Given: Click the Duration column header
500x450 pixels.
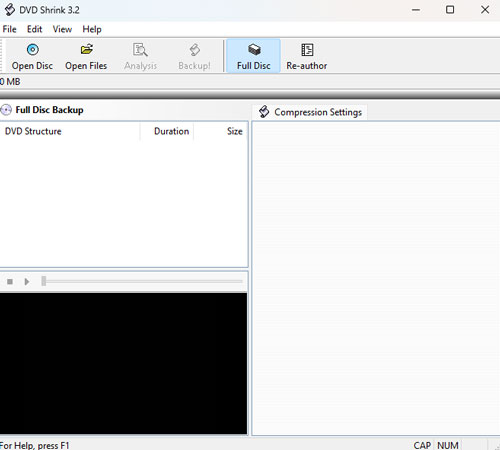Looking at the screenshot, I should point(167,131).
